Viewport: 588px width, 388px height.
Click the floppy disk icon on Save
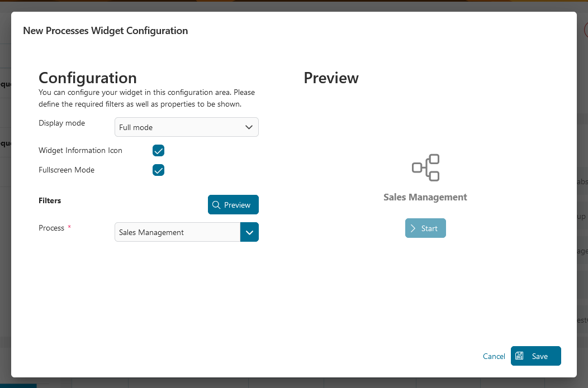(x=519, y=356)
